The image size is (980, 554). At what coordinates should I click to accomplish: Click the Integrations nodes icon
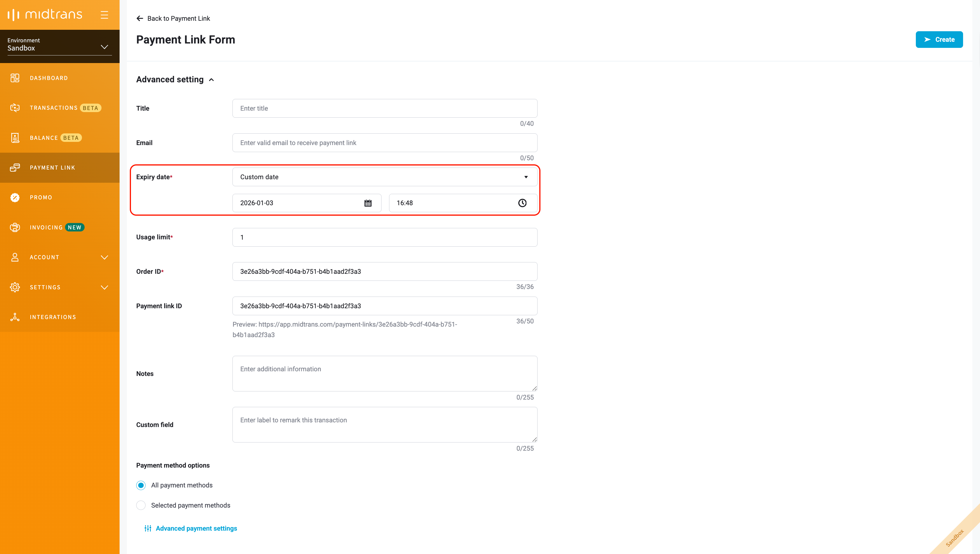(x=15, y=317)
